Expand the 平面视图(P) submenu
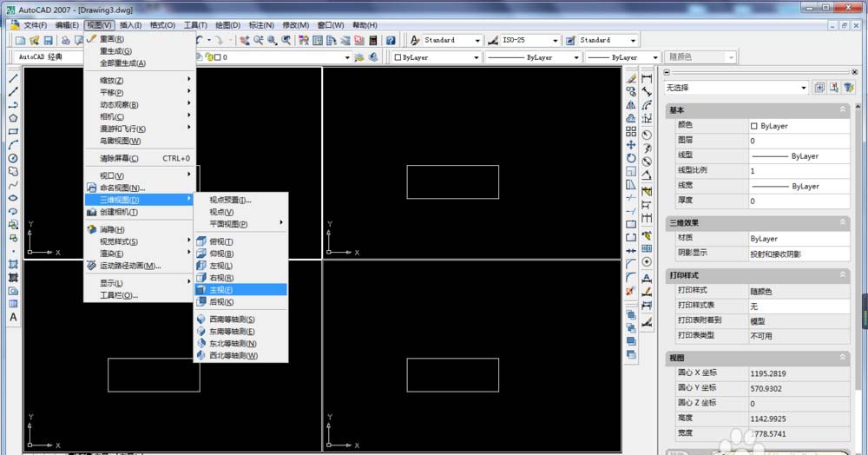Screen dimensions: 868x455 [240, 224]
